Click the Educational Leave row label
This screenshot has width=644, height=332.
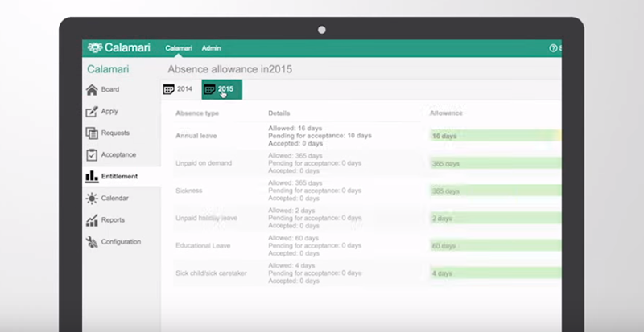pyautogui.click(x=204, y=245)
